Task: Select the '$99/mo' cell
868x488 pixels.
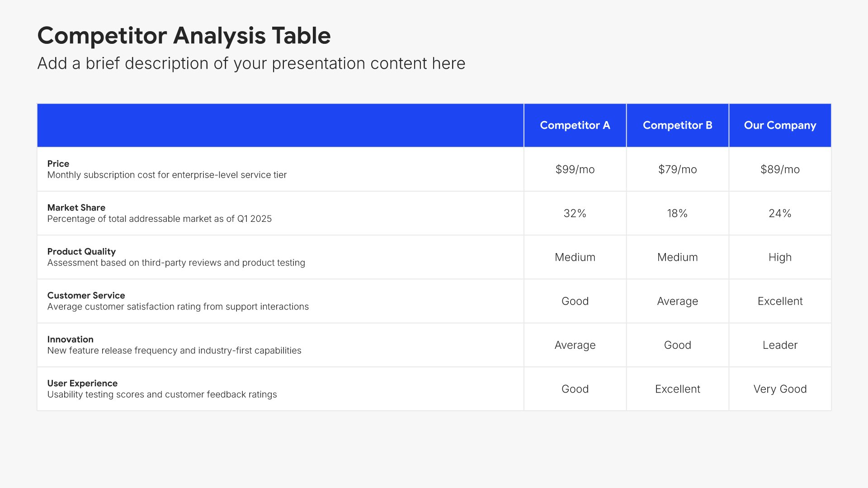Action: point(575,169)
